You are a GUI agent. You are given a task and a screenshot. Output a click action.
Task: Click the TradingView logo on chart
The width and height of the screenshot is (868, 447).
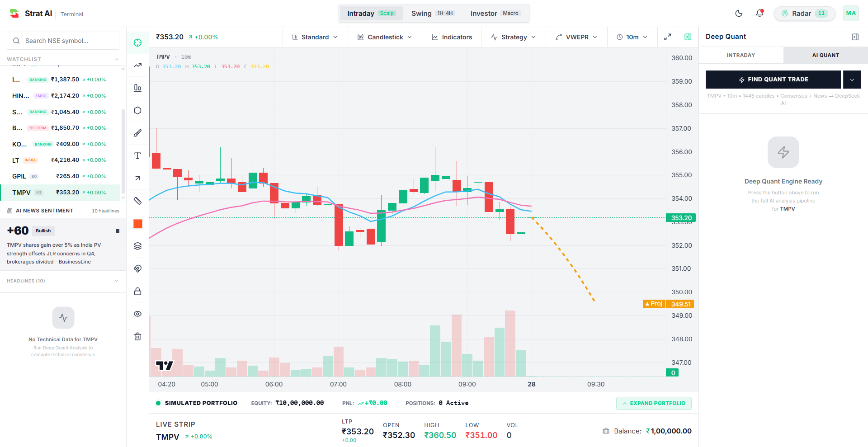[164, 365]
